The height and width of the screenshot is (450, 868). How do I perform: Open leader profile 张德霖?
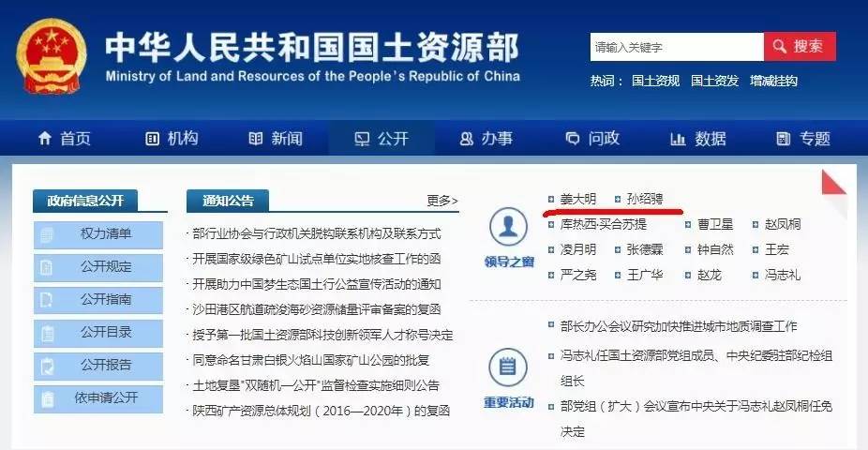point(645,249)
